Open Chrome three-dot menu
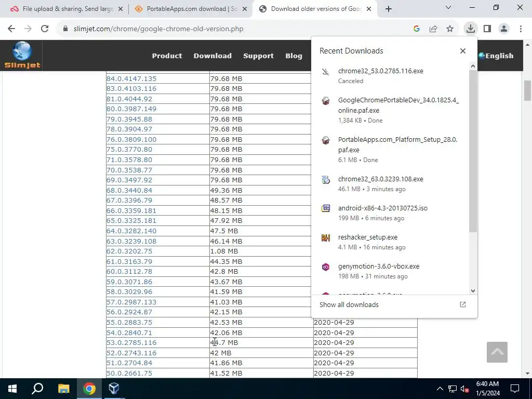Image resolution: width=532 pixels, height=399 pixels. (521, 29)
